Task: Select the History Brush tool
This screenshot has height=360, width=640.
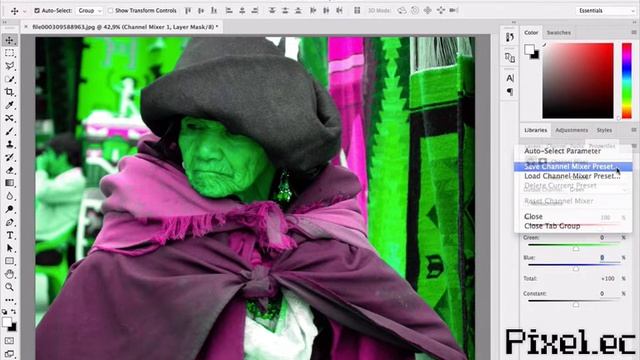Action: [9, 157]
